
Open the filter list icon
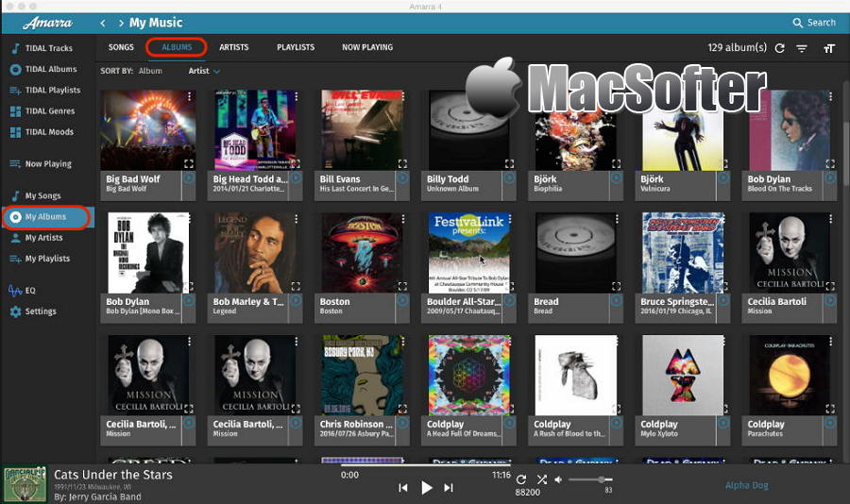point(802,48)
